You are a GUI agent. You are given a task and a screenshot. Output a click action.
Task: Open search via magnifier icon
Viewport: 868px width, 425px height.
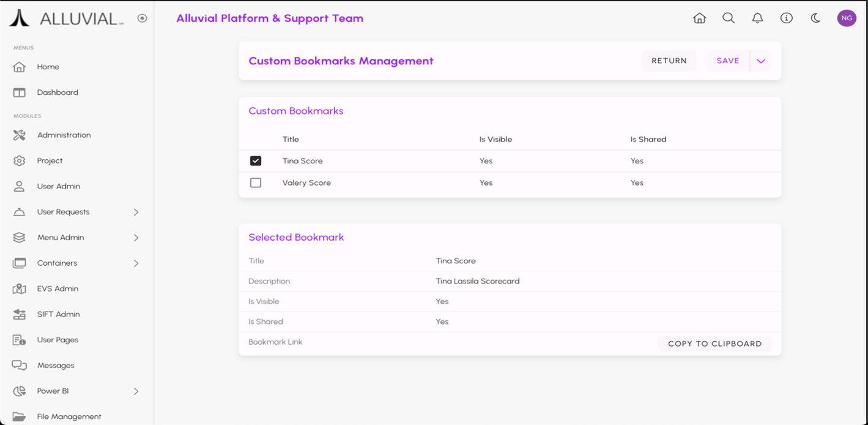(x=728, y=18)
